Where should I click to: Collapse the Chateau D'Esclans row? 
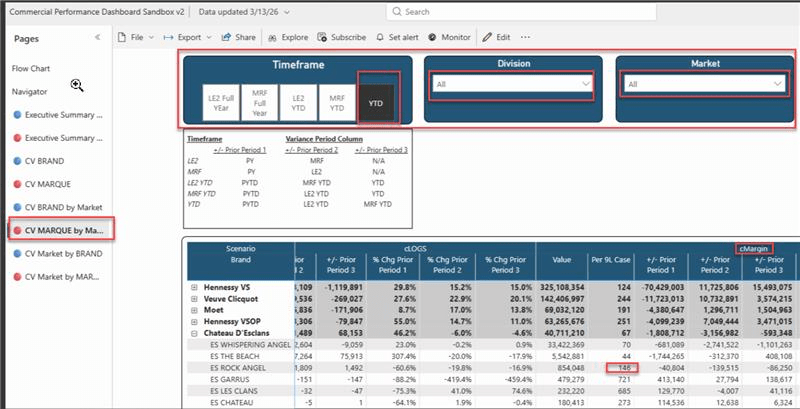tap(194, 334)
